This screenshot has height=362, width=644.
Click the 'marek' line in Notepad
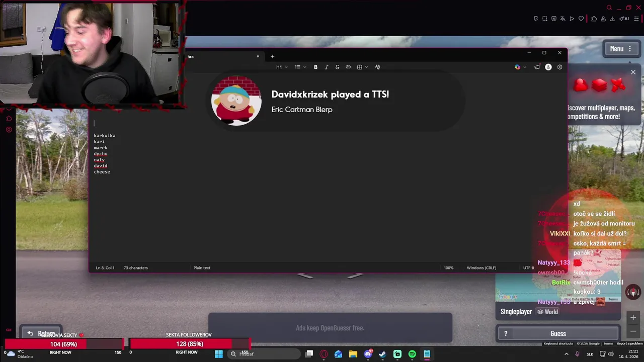[x=100, y=148]
